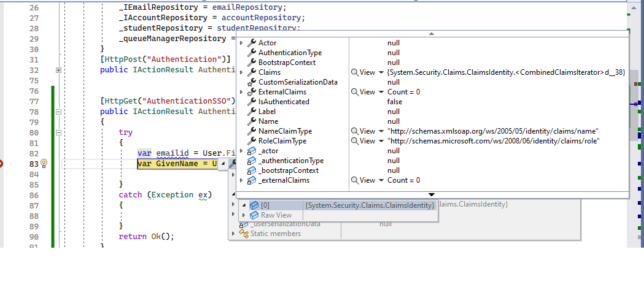Click the wrench icon beside Label
The image size is (644, 282).
[x=251, y=112]
